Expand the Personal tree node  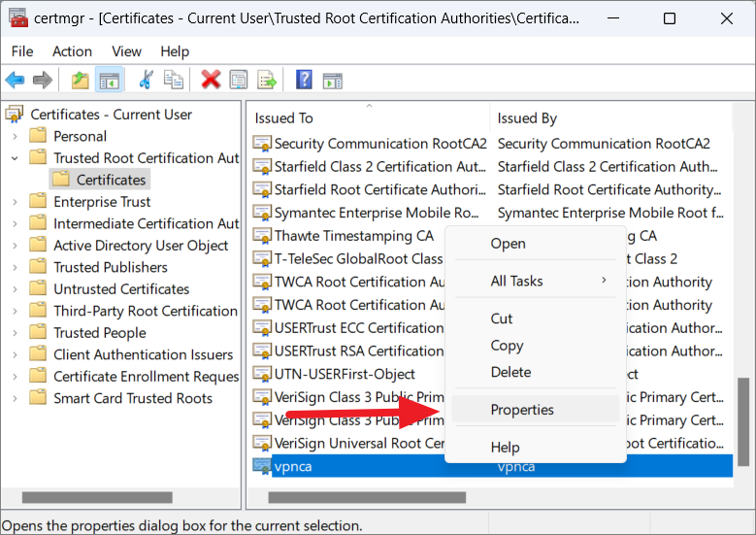click(x=15, y=137)
